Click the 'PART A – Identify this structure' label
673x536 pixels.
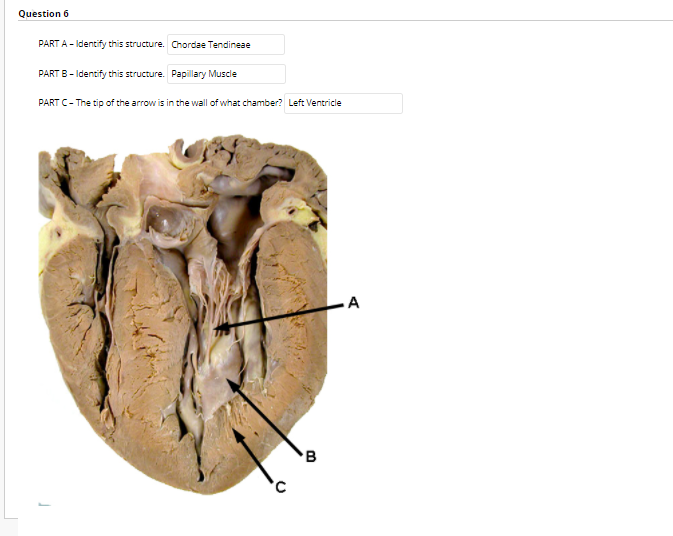tap(101, 44)
